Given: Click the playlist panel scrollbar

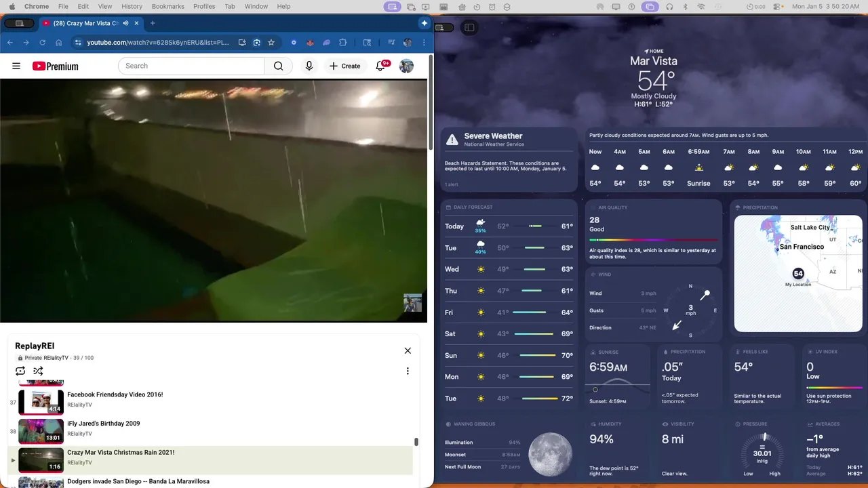Looking at the screenshot, I should (416, 442).
